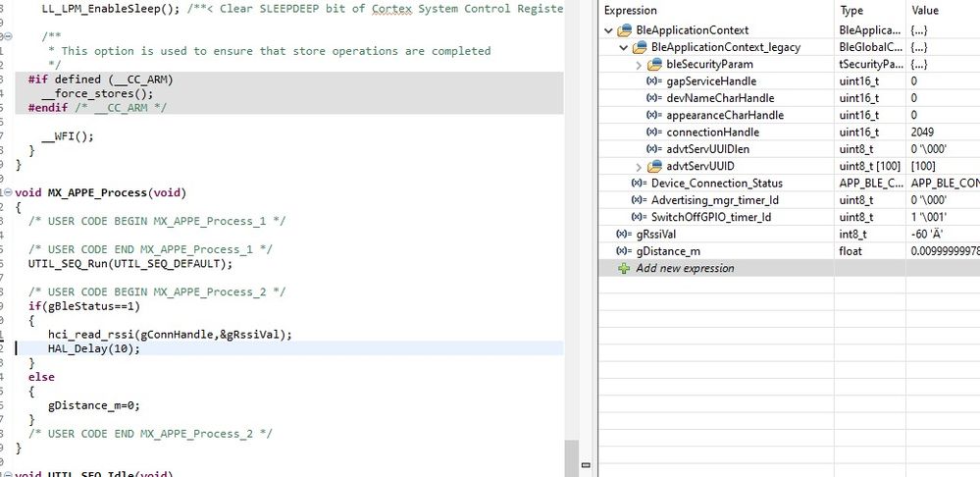Click the minimize icon below the editor scrollbar

click(x=587, y=465)
